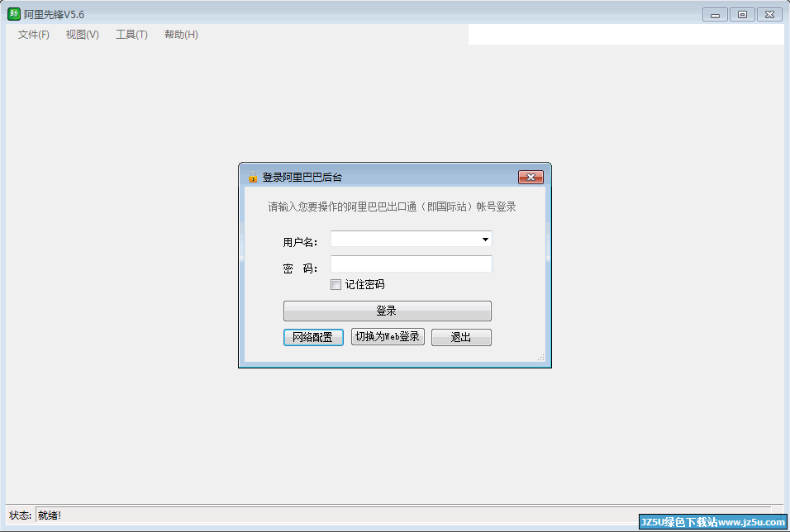The width and height of the screenshot is (790, 532).
Task: Close the 登录阿里巴巴后台 dialog
Action: coord(531,177)
